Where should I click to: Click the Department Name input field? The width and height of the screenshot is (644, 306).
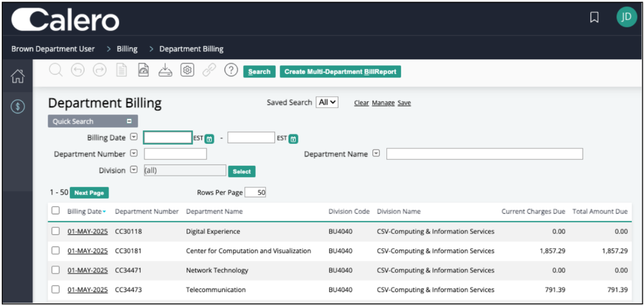tap(485, 154)
